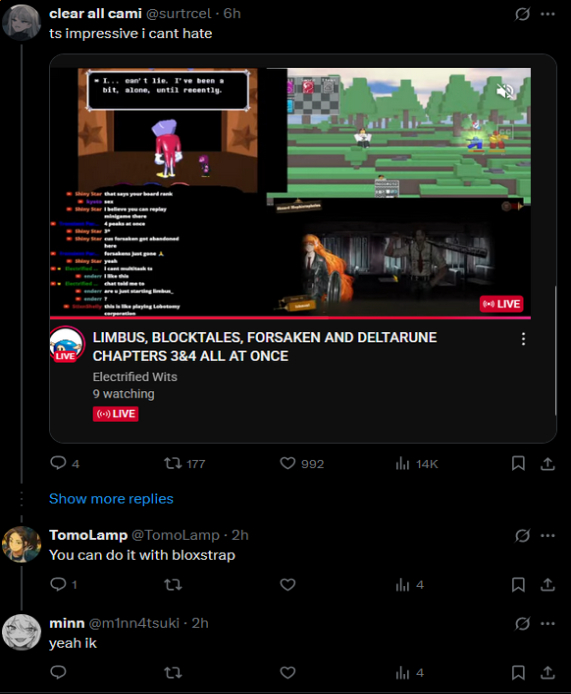The image size is (571, 694).
Task: Share clear all cami's tweet
Action: (548, 463)
